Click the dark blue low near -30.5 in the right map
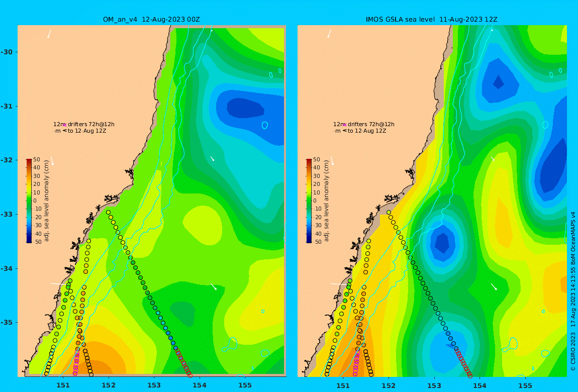This screenshot has width=578, height=392. (x=499, y=82)
